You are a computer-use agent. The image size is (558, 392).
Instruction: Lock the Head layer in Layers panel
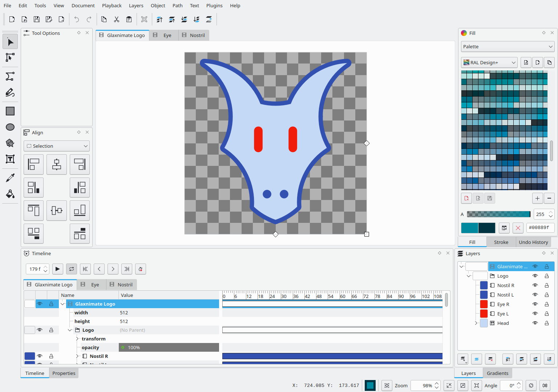(547, 323)
